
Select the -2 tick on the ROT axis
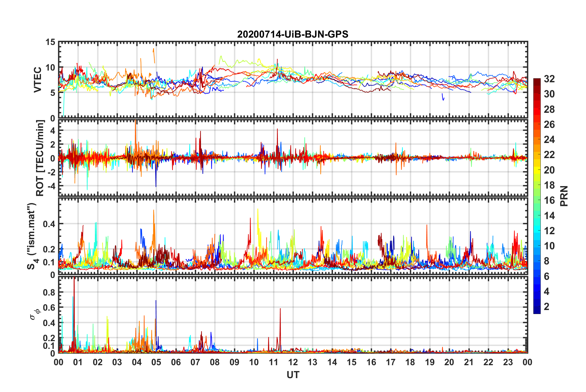coord(51,172)
